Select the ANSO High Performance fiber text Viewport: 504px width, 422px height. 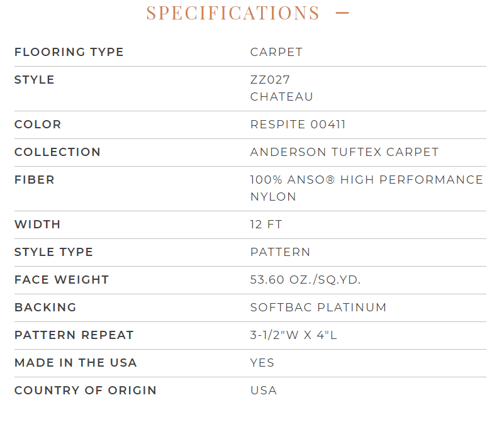click(367, 179)
